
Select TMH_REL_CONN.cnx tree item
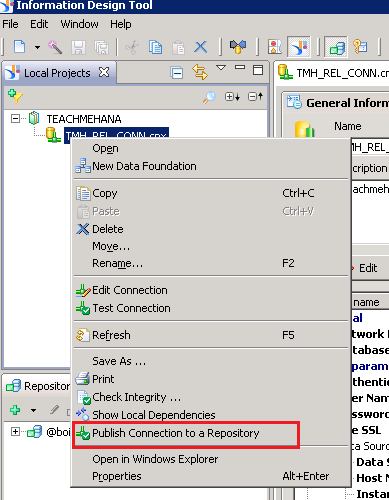(116, 134)
